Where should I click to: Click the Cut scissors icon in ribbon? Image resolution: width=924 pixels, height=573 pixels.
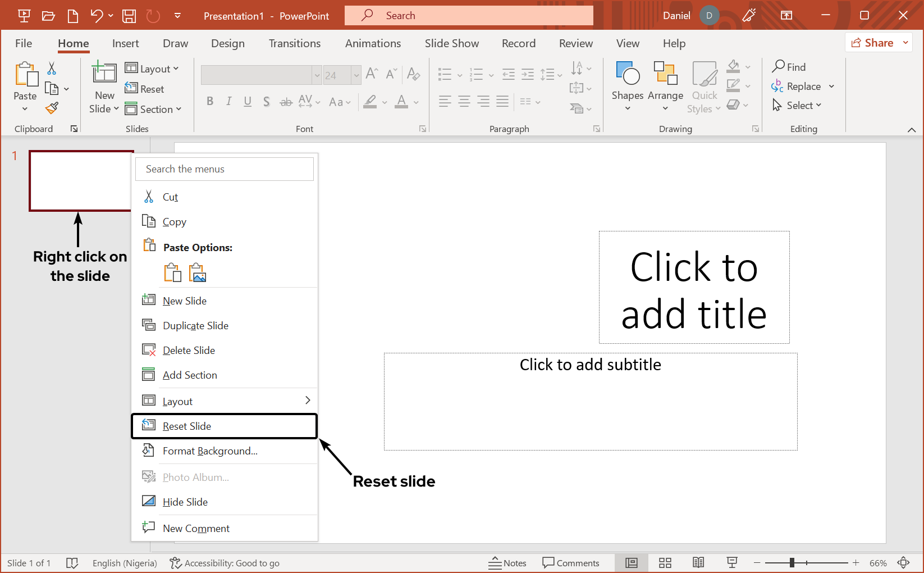[x=52, y=69]
